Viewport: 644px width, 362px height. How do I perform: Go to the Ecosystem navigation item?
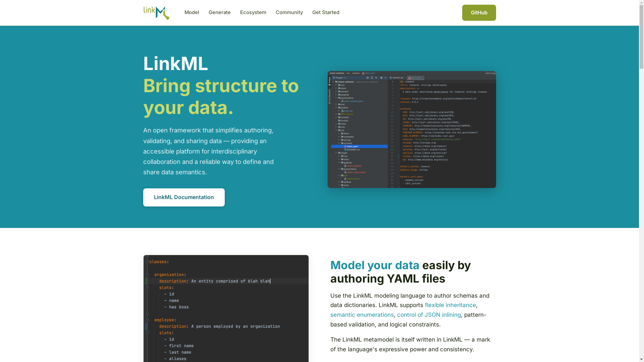[x=253, y=12]
